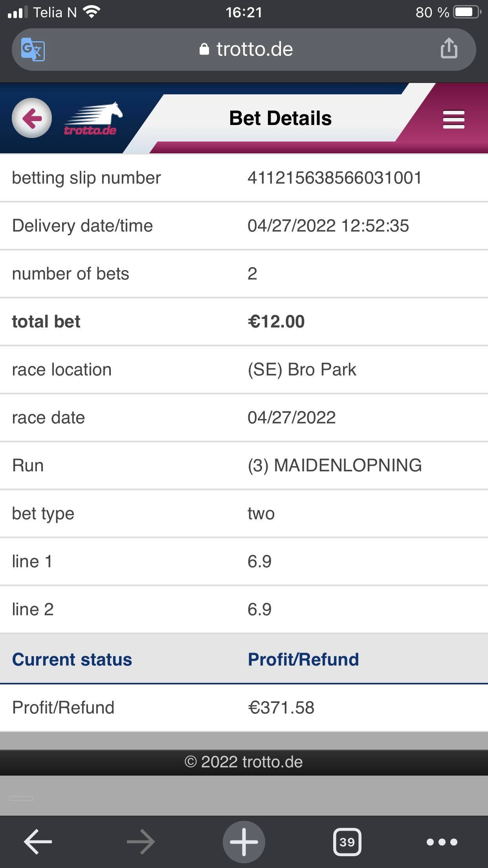Go back with the pink arrow button
The image size is (488, 868).
pos(32,118)
